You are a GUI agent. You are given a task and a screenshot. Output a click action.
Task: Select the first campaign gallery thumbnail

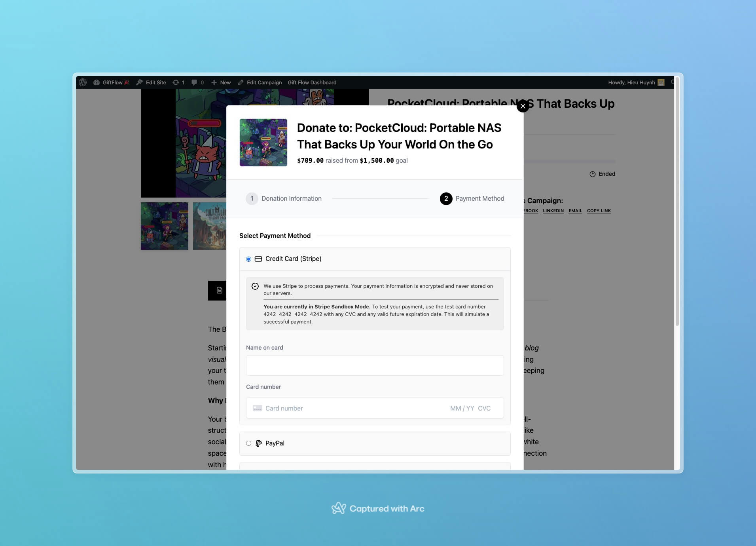[165, 226]
